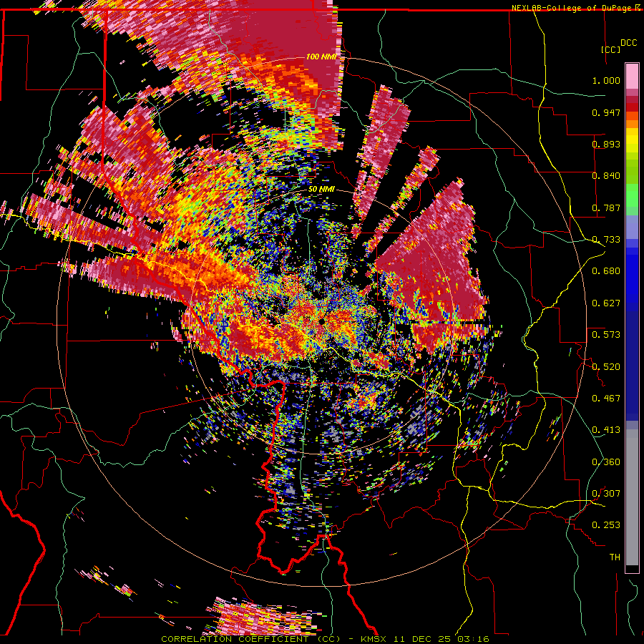This screenshot has height=644, width=644.
Task: Click the 0.840 value on the color scale
Action: pos(606,176)
